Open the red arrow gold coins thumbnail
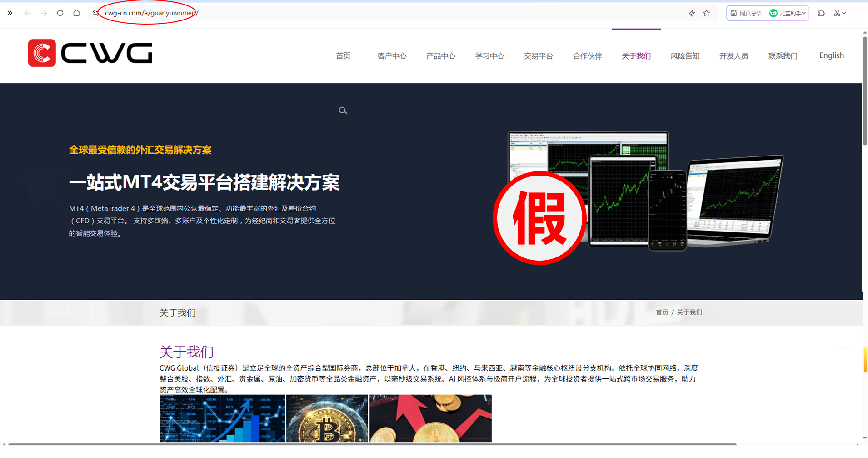This screenshot has width=868, height=458. (x=430, y=418)
